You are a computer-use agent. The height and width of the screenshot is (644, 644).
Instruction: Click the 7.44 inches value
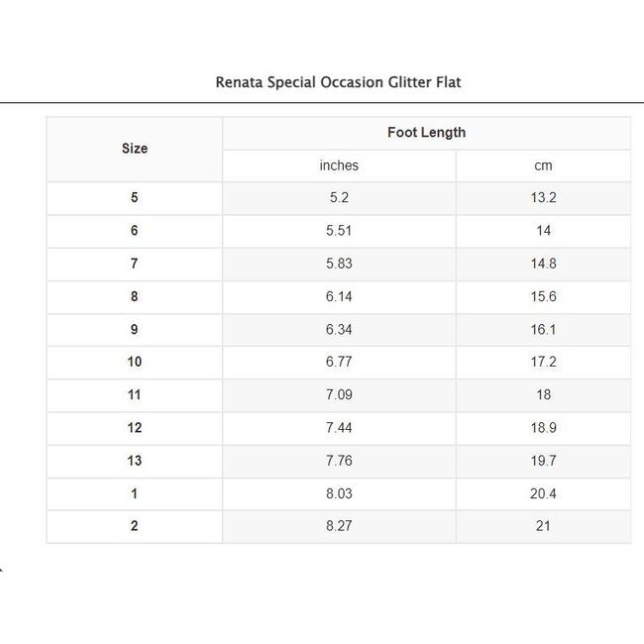339,427
